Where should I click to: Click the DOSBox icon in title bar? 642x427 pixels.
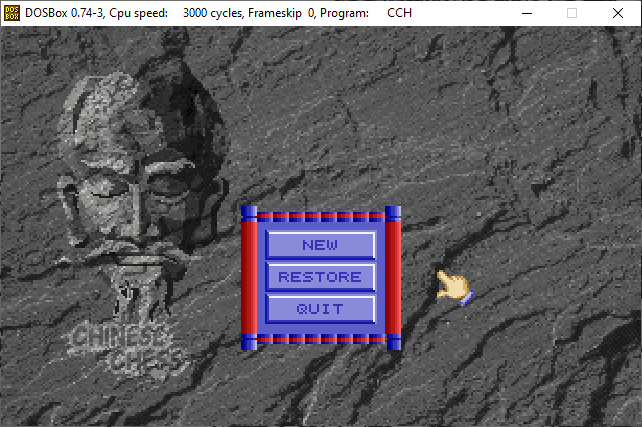(11, 13)
